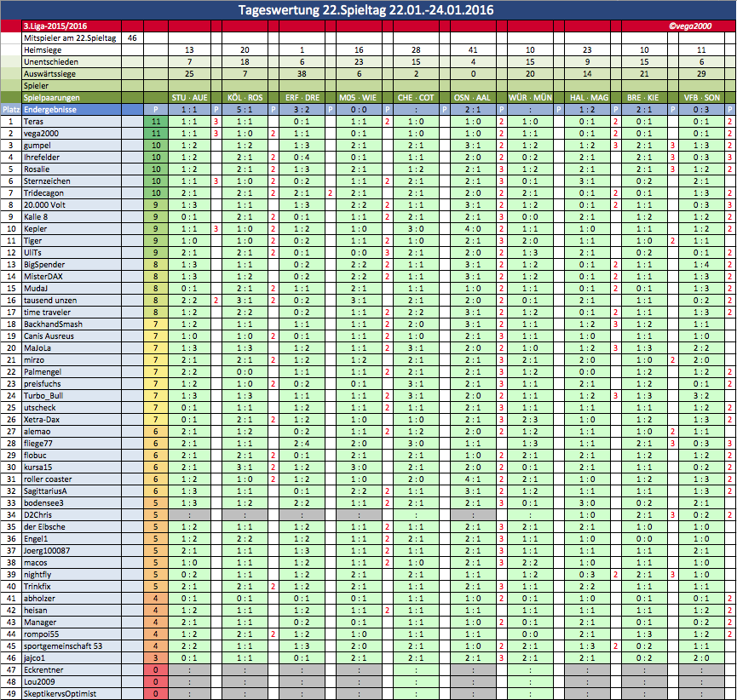
Task: Click the Unentschieden value 23 under M05 · WIE
Action: point(359,62)
